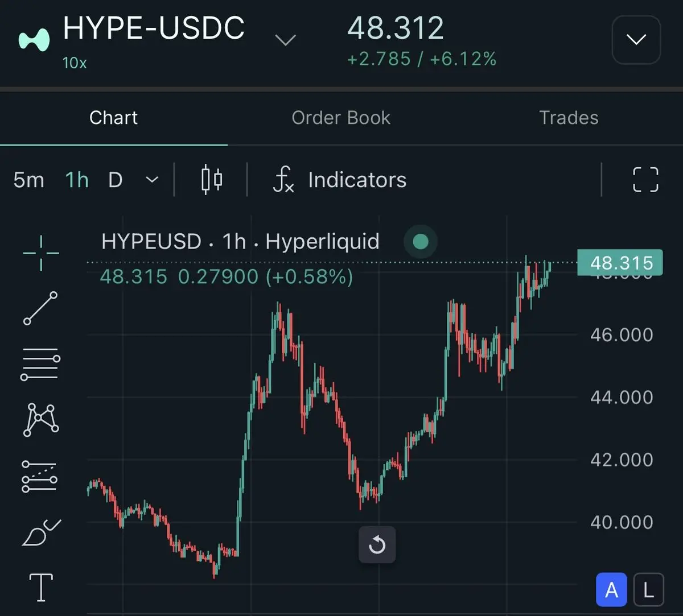Screen dimensions: 683x616
Task: Click the 42.000 price axis label
Action: click(622, 460)
